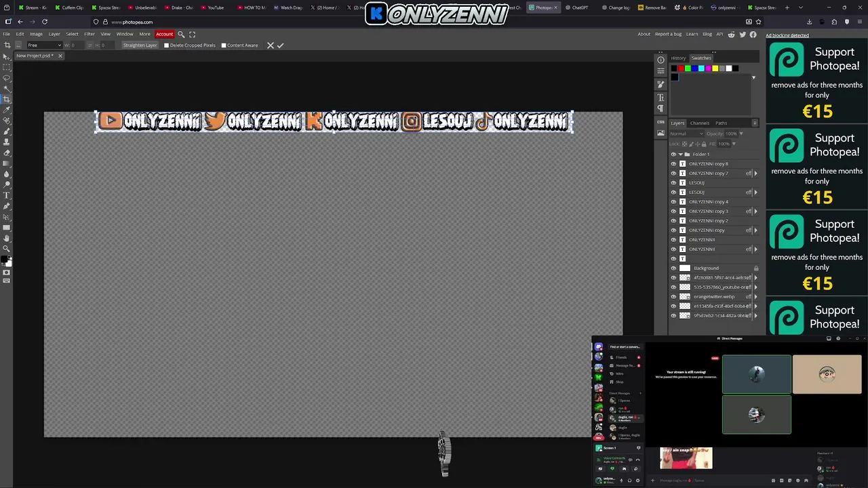Toggle visibility of orangetwitter.webp layer
Viewport: 868px width, 488px height.
coord(673,296)
